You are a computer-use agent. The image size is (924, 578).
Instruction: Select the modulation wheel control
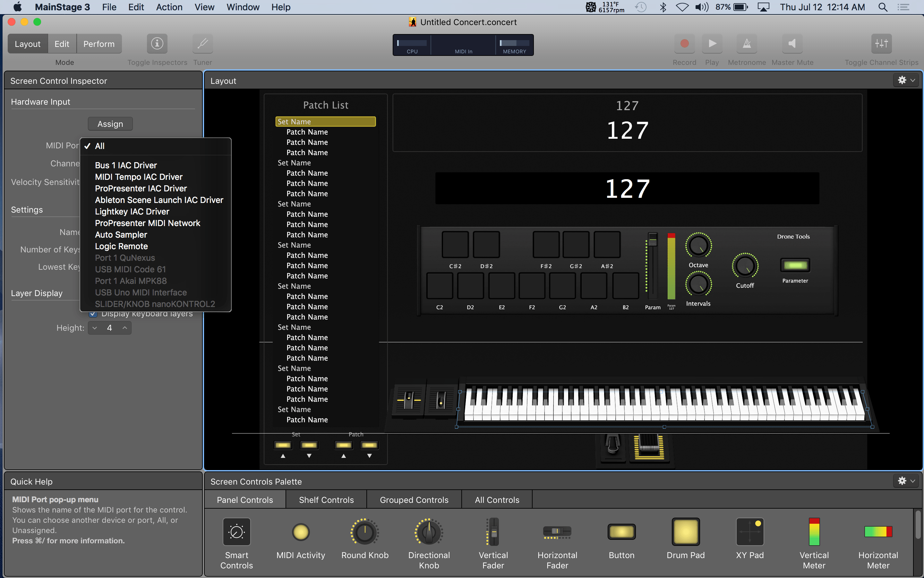pos(441,399)
